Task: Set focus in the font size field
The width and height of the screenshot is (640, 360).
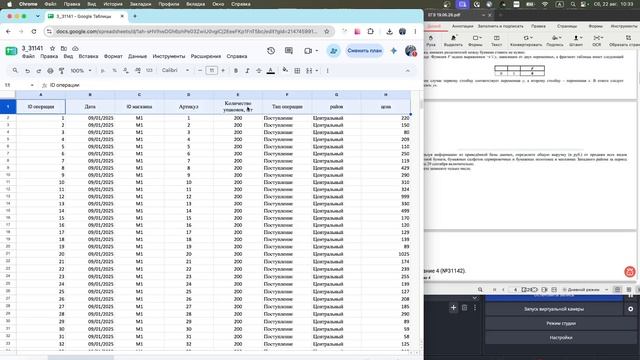Action: point(211,71)
